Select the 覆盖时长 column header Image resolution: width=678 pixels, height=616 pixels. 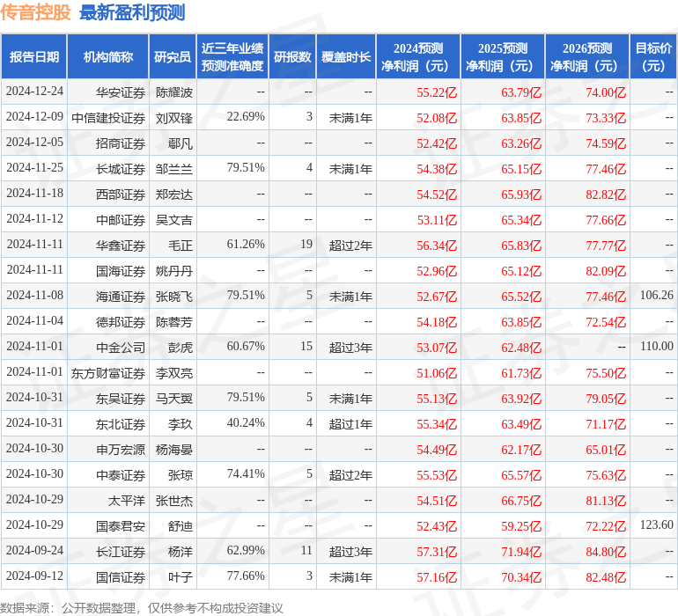point(346,56)
